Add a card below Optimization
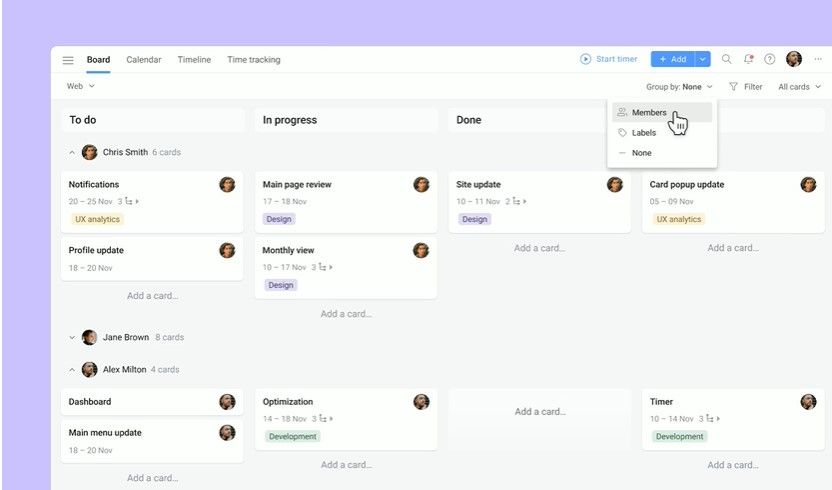Viewport: 832px width, 490px height. (x=346, y=465)
